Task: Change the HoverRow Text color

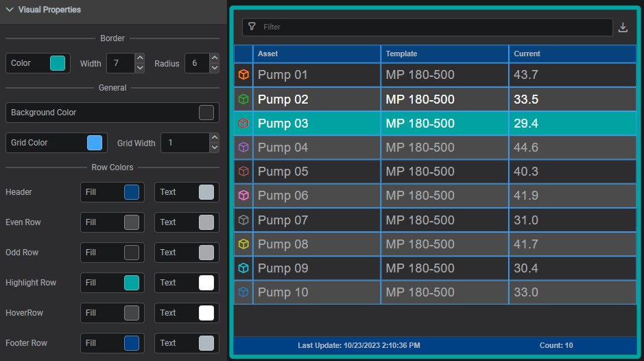Action: [x=206, y=313]
